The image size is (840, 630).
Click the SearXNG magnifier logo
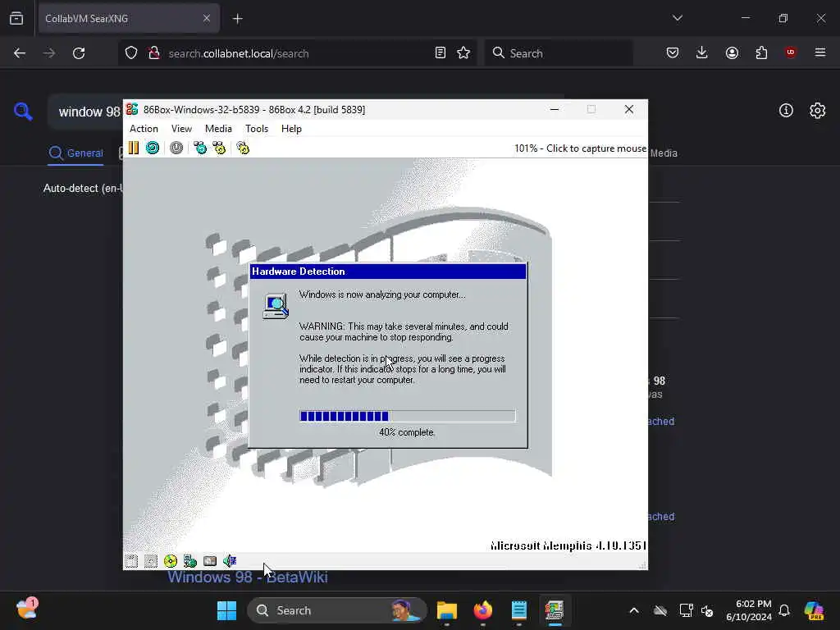[23, 112]
